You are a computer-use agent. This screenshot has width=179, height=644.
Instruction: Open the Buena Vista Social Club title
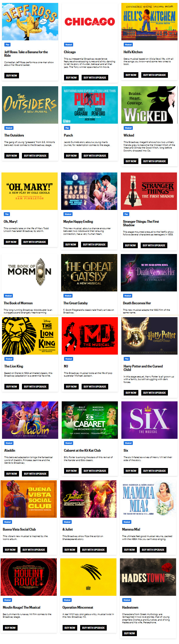(19, 529)
